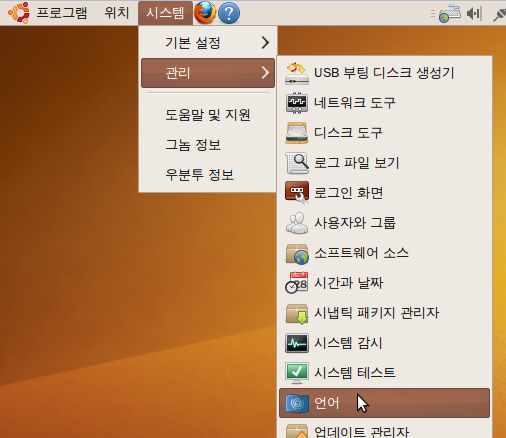Image resolution: width=506 pixels, height=438 pixels.
Task: Click the keyboard input indicator icon
Action: tap(450, 13)
